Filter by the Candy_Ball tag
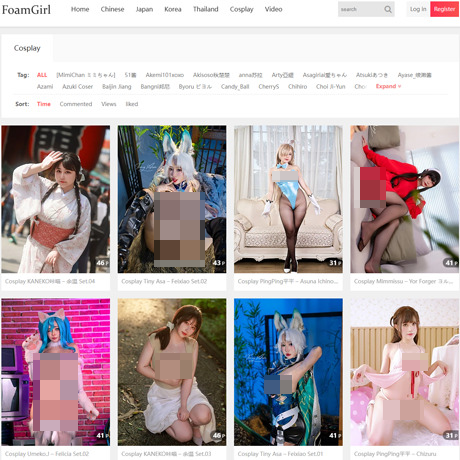 pyautogui.click(x=235, y=87)
